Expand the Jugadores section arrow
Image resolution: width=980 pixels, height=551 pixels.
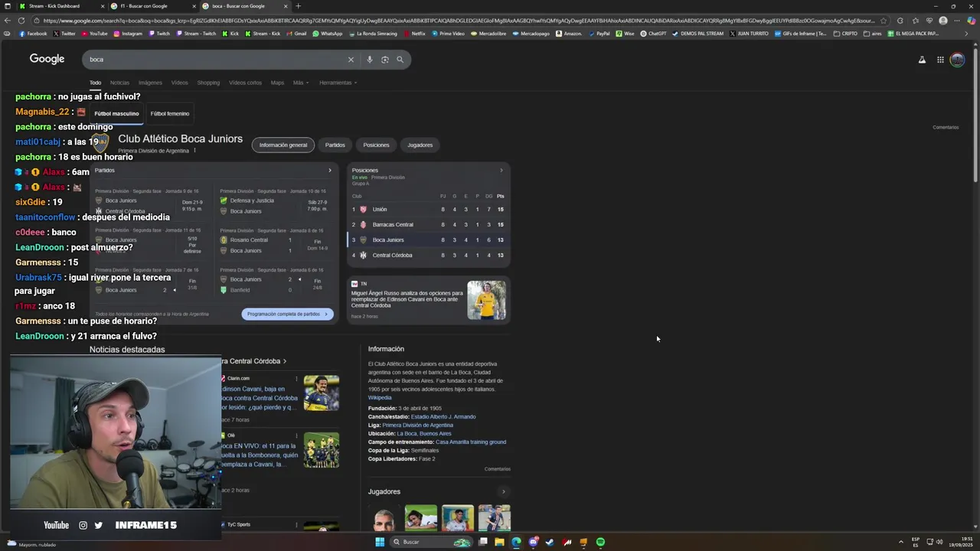click(x=503, y=491)
